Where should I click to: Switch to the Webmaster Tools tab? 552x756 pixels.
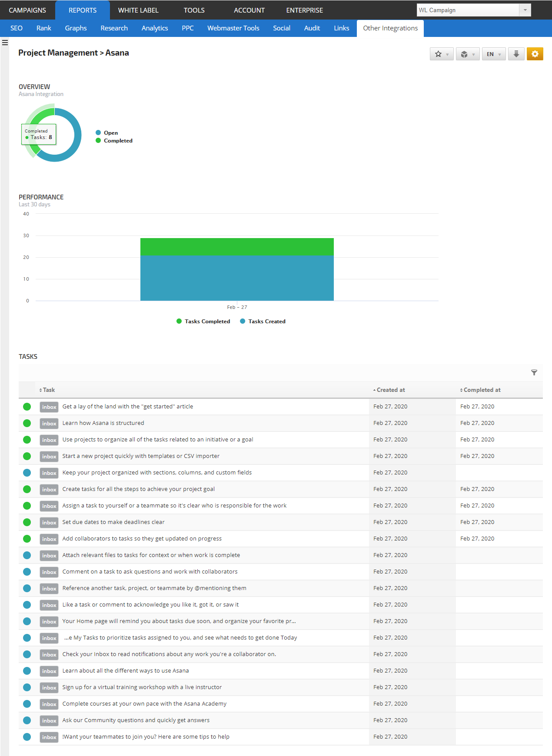coord(233,28)
